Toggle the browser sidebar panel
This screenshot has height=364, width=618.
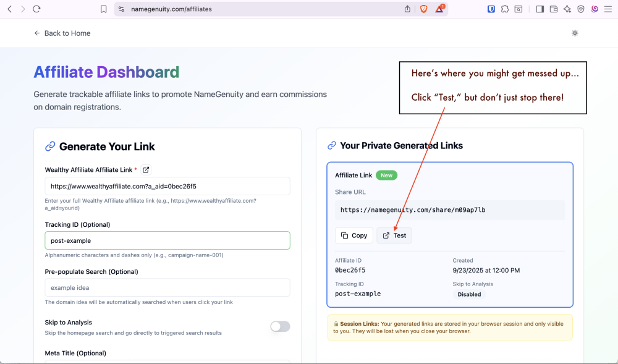coord(540,9)
